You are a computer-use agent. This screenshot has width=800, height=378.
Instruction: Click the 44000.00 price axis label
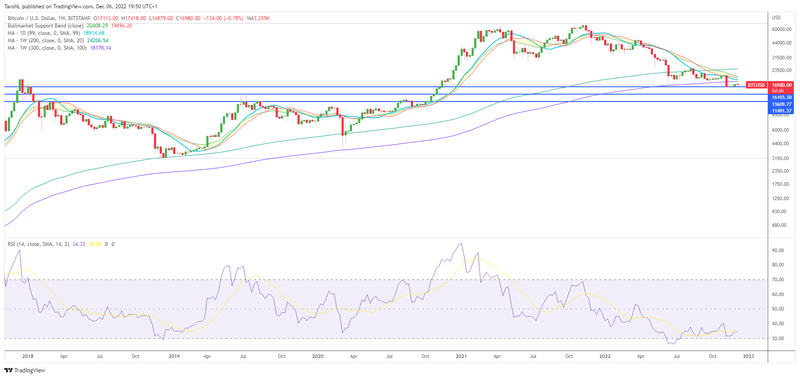[781, 43]
